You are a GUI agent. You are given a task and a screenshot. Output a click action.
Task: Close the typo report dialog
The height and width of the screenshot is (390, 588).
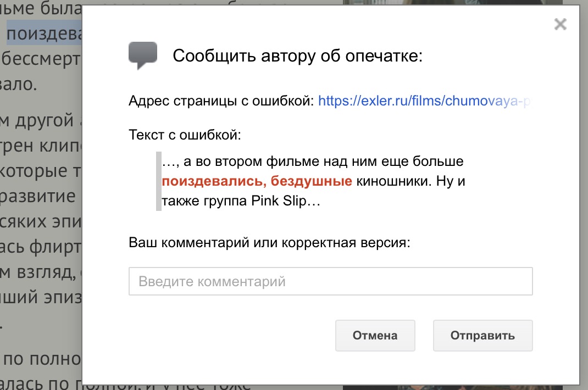tap(559, 25)
